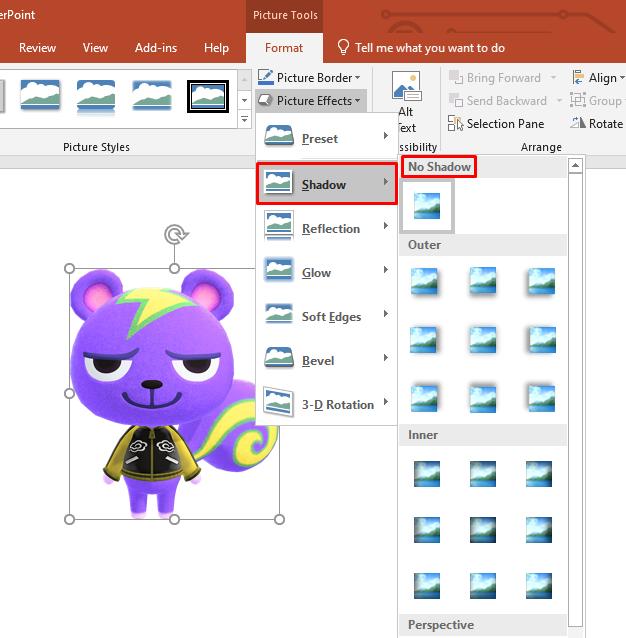Apply middle Inner shadow, bottom row
626x638 pixels.
pyautogui.click(x=483, y=586)
